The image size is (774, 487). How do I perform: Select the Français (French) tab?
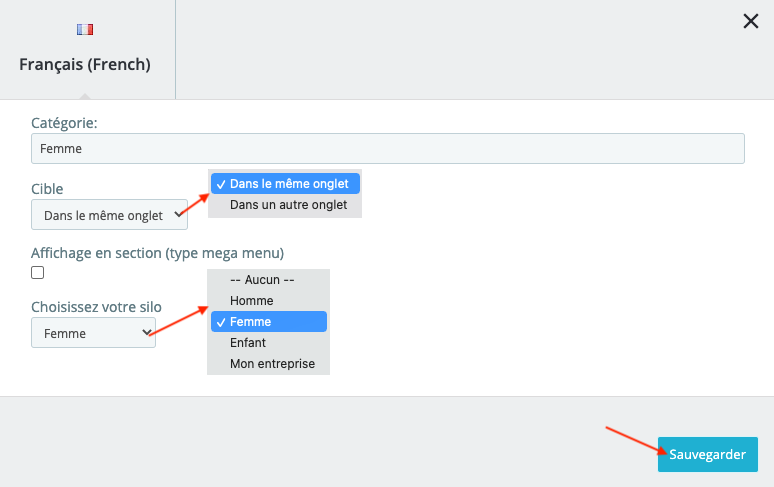pos(85,65)
